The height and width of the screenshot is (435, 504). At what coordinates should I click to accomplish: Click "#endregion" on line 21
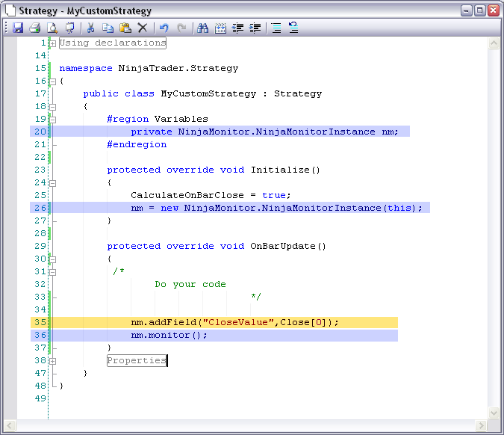(137, 145)
